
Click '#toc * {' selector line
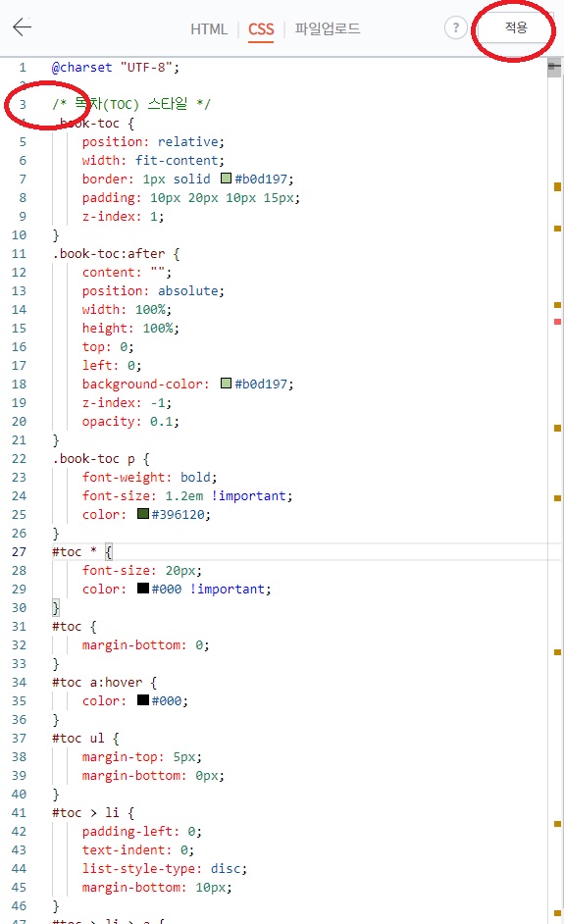coord(82,551)
